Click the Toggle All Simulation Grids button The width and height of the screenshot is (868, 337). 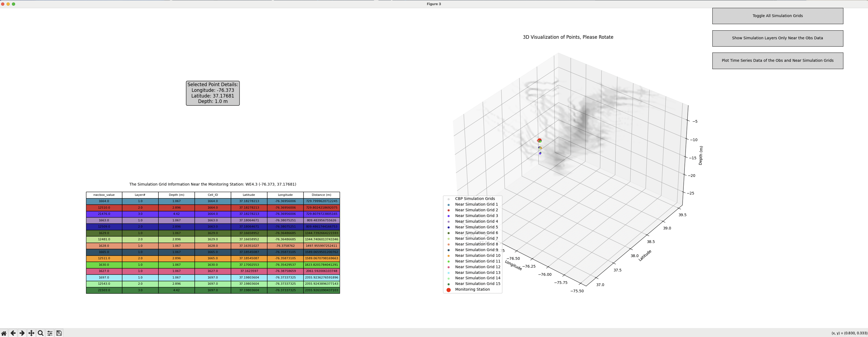[x=777, y=15]
